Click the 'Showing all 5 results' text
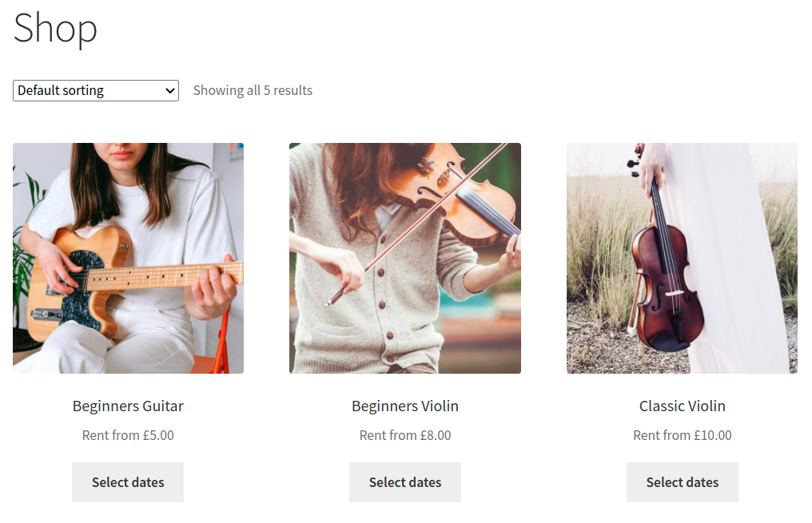 pyautogui.click(x=253, y=91)
